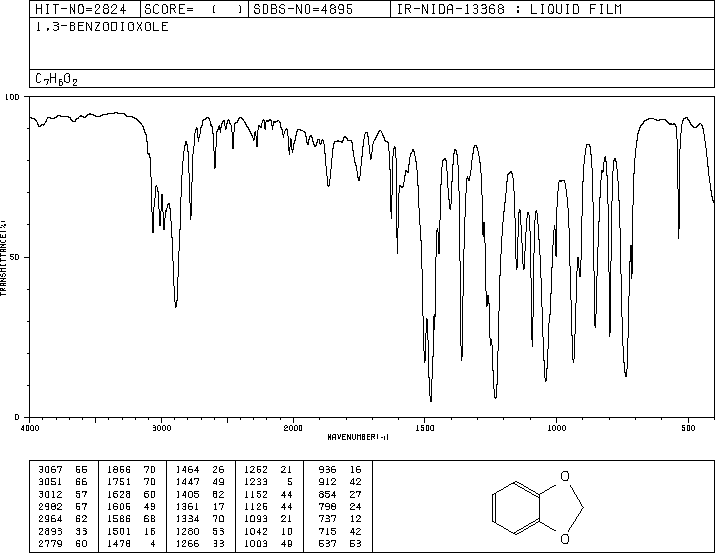Click wavenumber 854 in the peak table
The width and height of the screenshot is (715, 553).
(x=327, y=494)
